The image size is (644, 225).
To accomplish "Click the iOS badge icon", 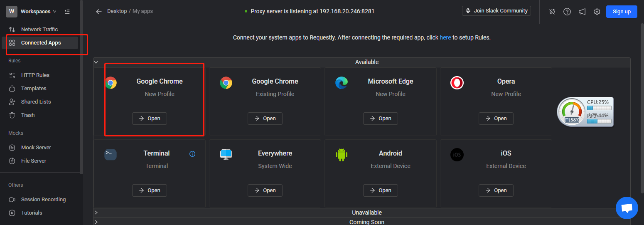I will point(457,155).
